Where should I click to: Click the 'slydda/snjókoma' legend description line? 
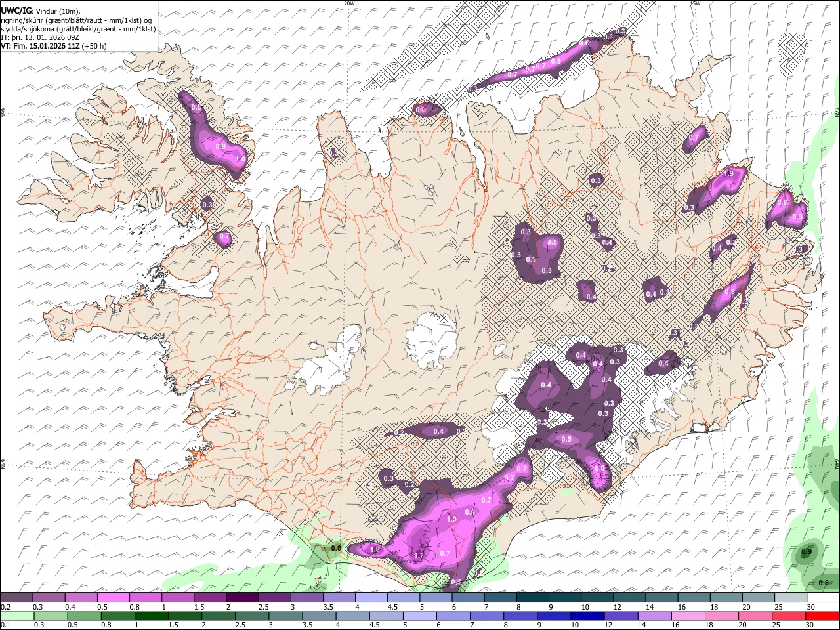point(78,29)
